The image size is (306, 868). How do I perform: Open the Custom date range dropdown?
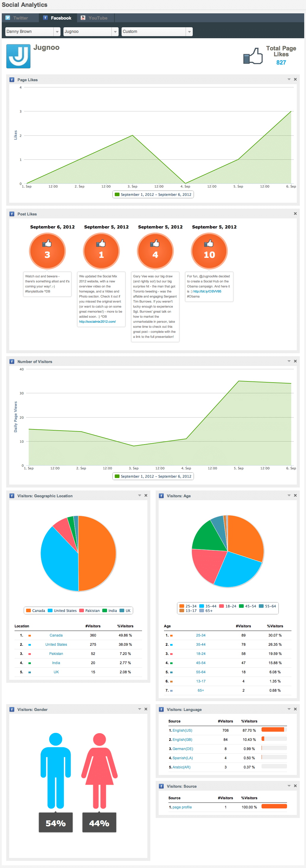(x=157, y=32)
